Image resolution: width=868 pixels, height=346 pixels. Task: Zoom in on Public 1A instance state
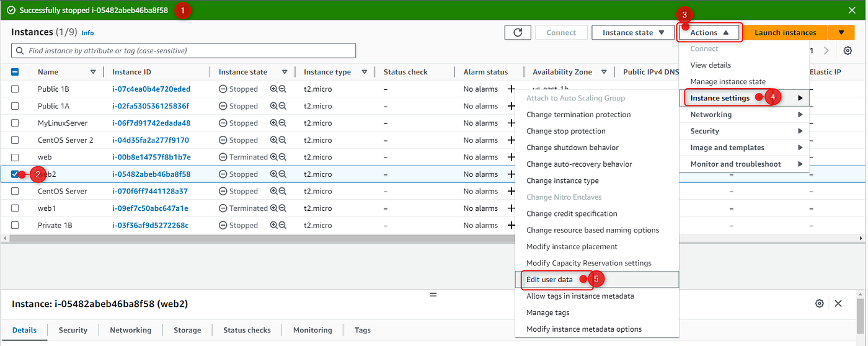(x=273, y=106)
